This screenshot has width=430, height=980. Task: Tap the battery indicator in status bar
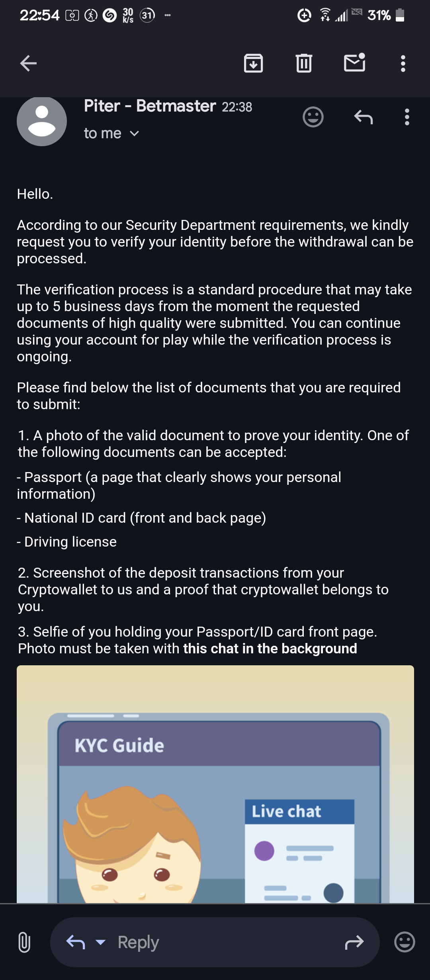[400, 16]
